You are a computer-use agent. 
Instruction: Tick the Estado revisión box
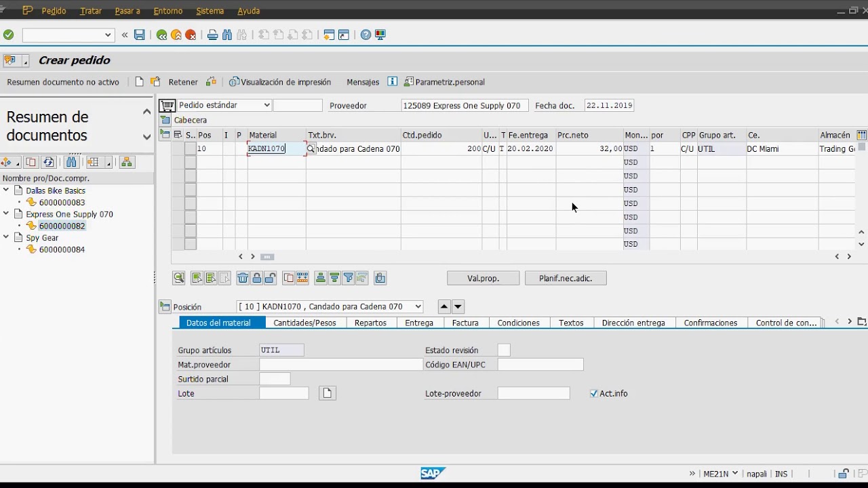(504, 350)
